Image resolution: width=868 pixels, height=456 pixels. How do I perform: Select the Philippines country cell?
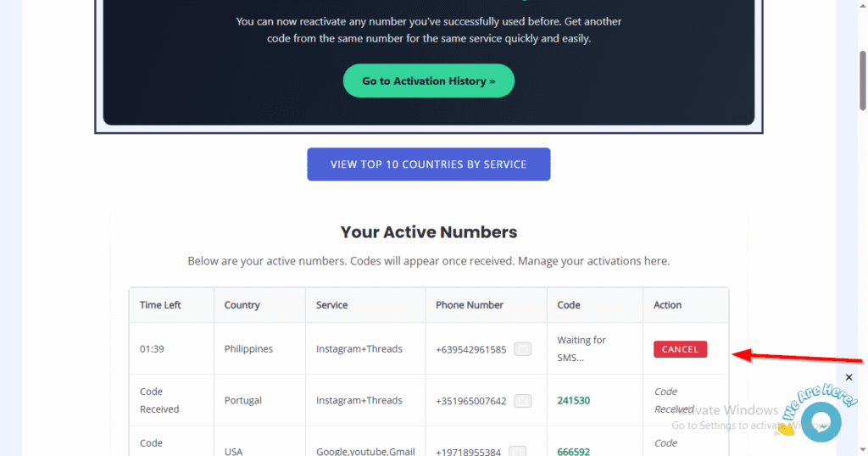248,349
